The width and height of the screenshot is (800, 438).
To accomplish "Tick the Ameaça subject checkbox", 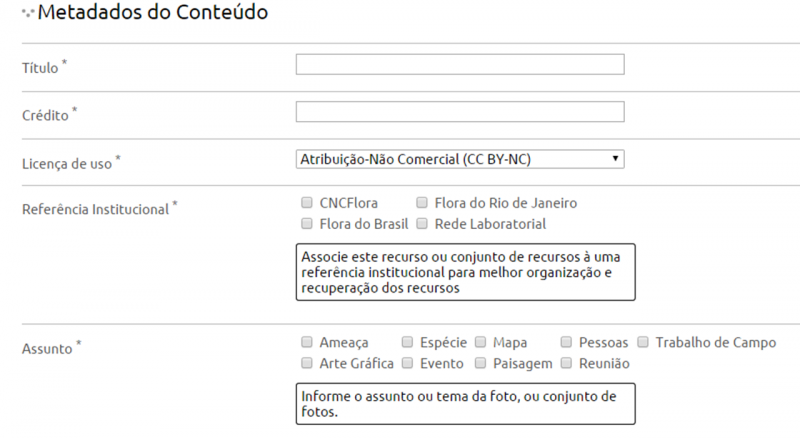I will [307, 342].
